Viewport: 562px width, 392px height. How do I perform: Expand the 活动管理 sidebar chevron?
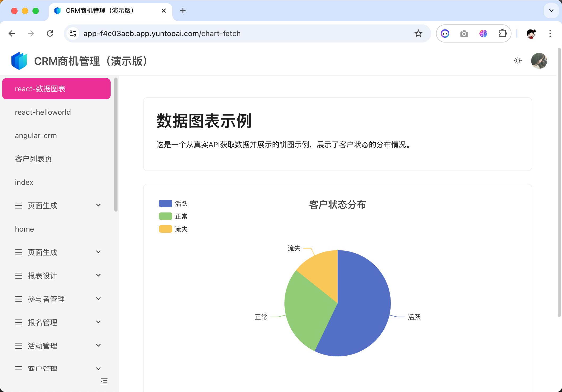98,346
